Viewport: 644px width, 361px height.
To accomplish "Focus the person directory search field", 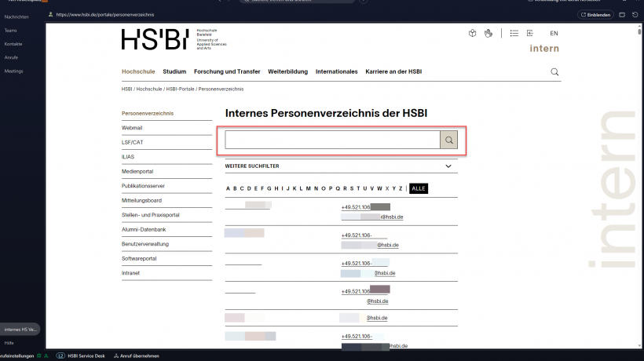I will click(x=332, y=140).
